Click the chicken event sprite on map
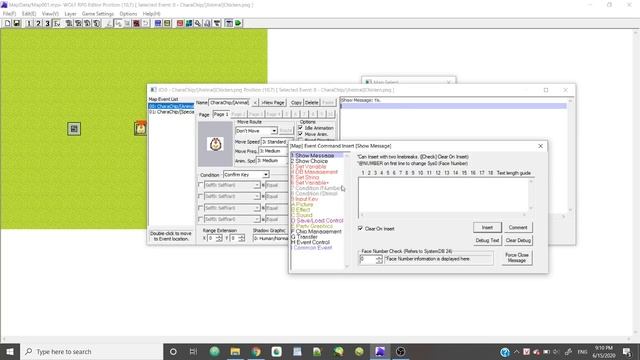The width and height of the screenshot is (640, 360). click(141, 129)
